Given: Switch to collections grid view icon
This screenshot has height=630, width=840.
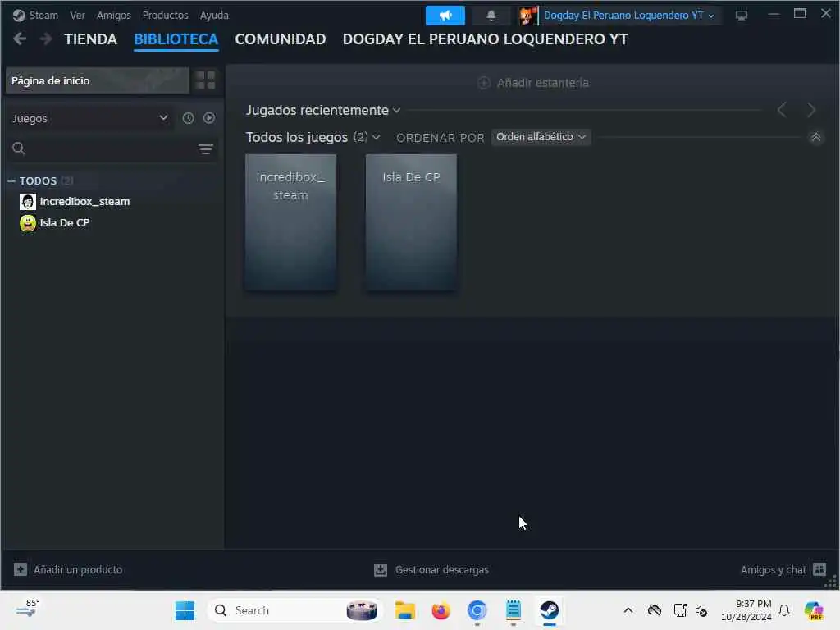Looking at the screenshot, I should coord(205,80).
